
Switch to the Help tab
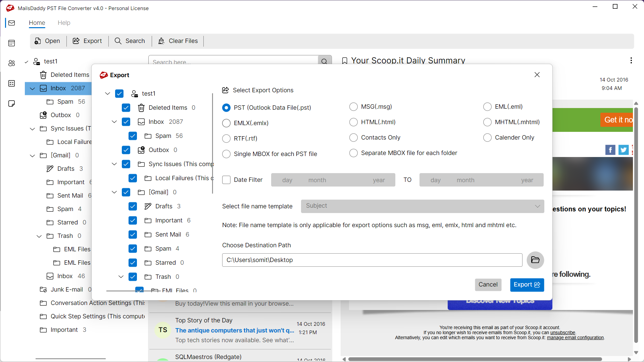tap(64, 23)
